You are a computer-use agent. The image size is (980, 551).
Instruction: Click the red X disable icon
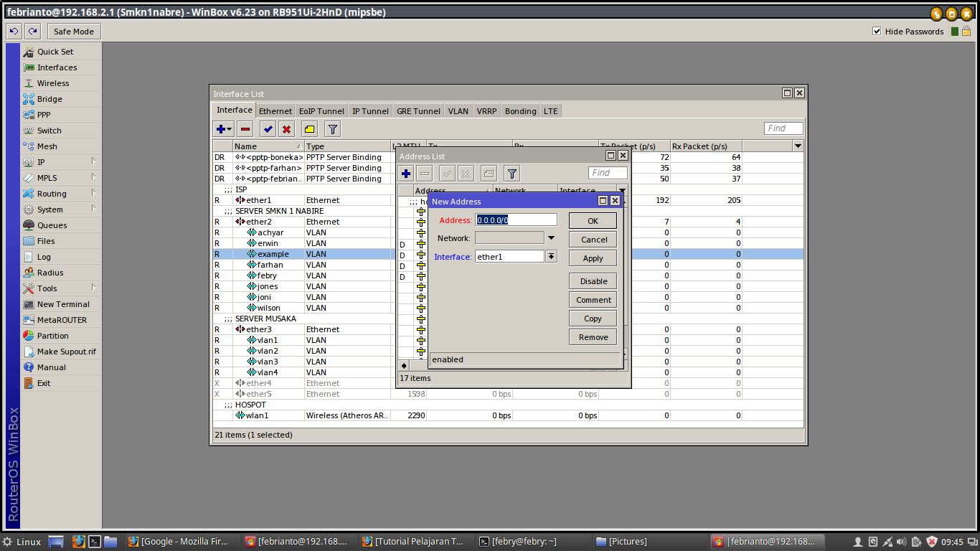[x=286, y=129]
